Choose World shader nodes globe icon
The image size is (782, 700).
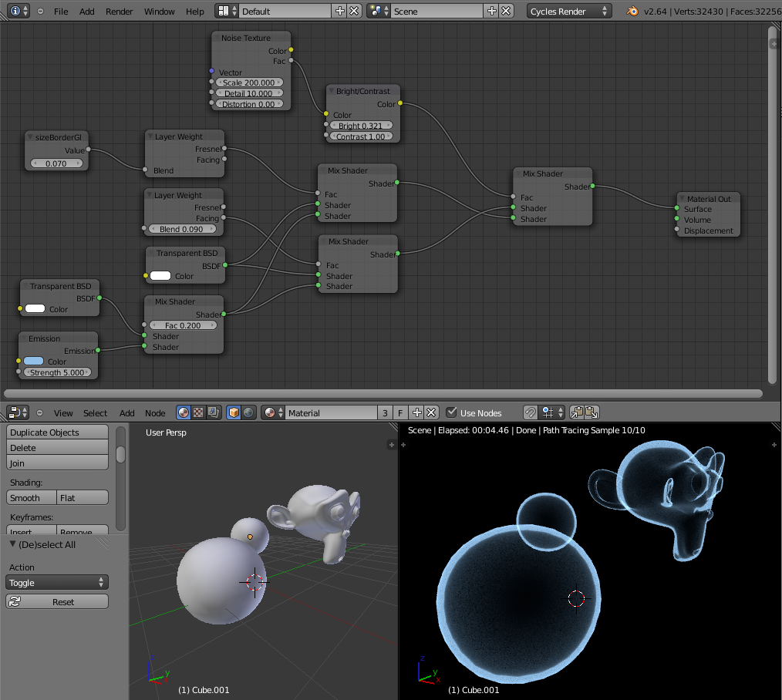click(x=248, y=412)
